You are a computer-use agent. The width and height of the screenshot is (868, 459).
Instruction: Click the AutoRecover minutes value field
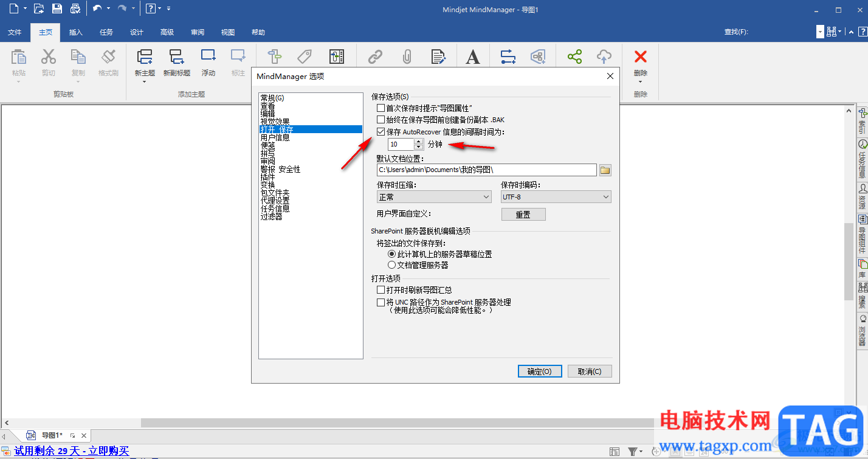coord(401,145)
